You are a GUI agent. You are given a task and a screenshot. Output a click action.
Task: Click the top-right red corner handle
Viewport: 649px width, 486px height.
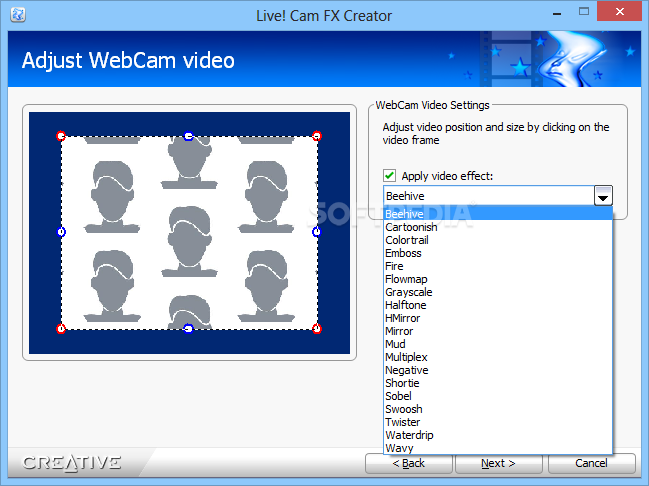pyautogui.click(x=317, y=136)
